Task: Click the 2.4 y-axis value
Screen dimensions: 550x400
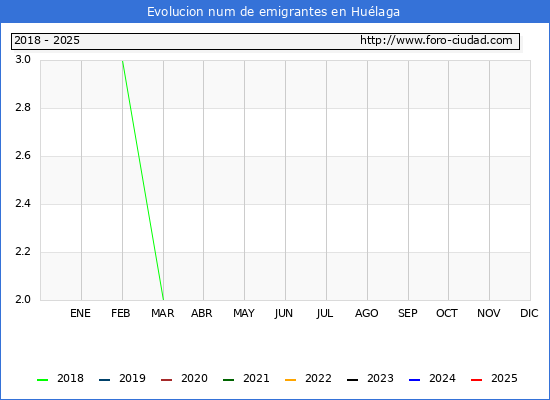Action: pyautogui.click(x=23, y=204)
